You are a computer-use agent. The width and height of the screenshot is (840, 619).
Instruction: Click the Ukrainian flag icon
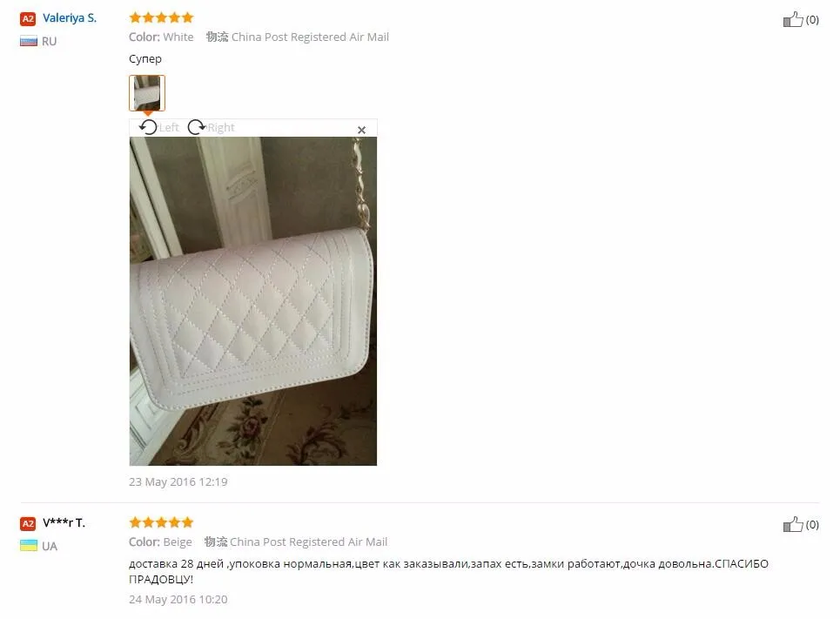pyautogui.click(x=29, y=546)
